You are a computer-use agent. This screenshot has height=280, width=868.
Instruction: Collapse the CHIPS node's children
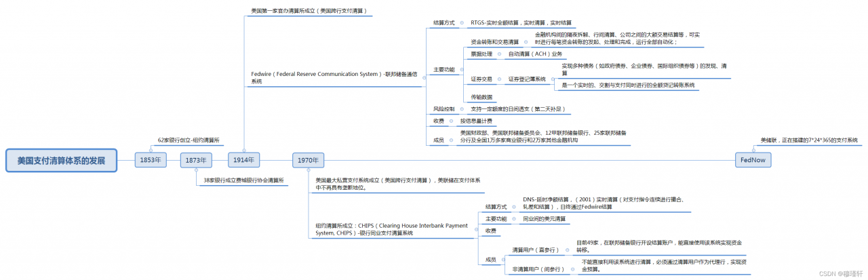(x=475, y=229)
